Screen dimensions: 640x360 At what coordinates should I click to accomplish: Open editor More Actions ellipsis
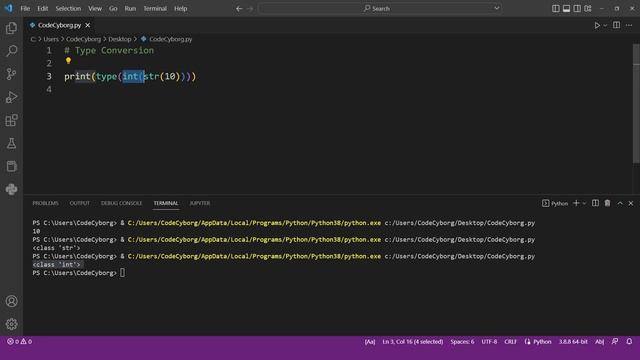click(x=629, y=25)
